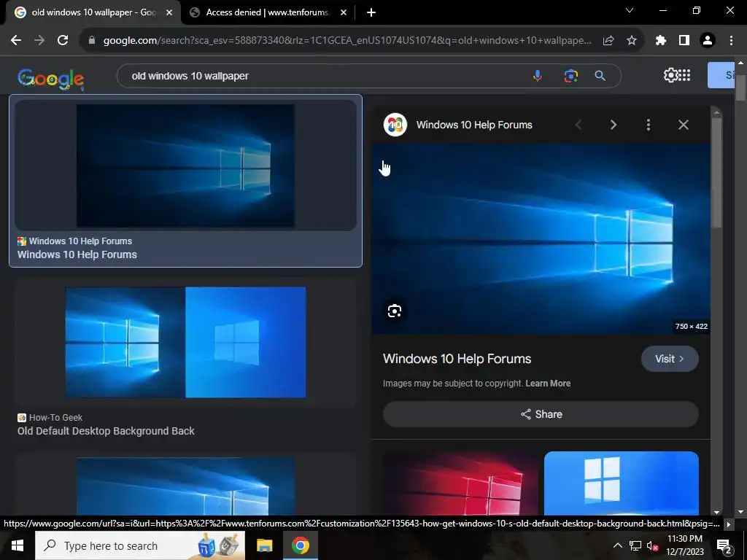
Task: Select the Windows 10 Help Forums result thumbnail
Action: coord(185,166)
